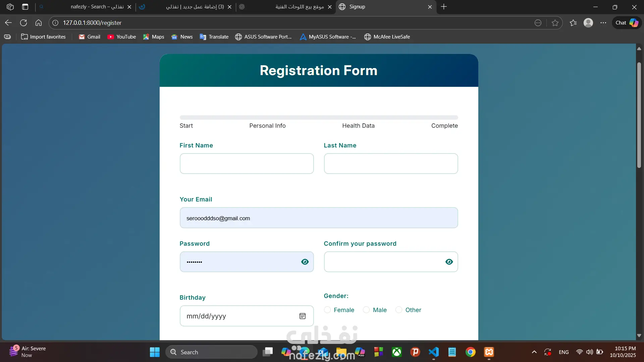The image size is (644, 362).
Task: Open the Copilot Chat button
Action: pyautogui.click(x=627, y=23)
